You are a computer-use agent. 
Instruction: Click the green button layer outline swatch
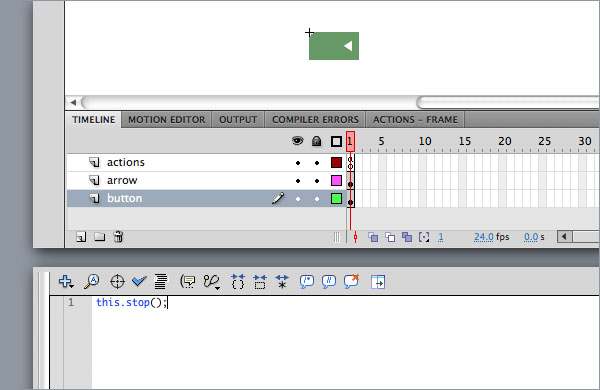point(336,198)
